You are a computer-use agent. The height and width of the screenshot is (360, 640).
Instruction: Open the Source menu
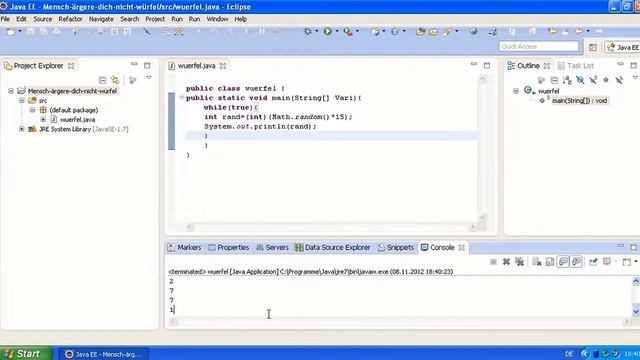pyautogui.click(x=42, y=19)
